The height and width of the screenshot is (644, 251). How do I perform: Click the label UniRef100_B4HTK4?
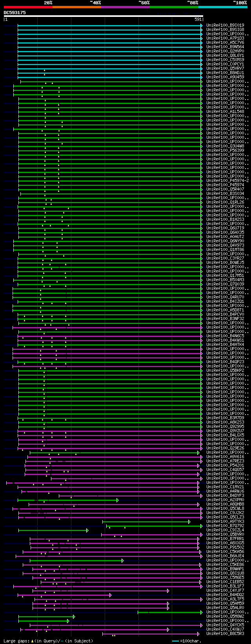[x=225, y=344]
